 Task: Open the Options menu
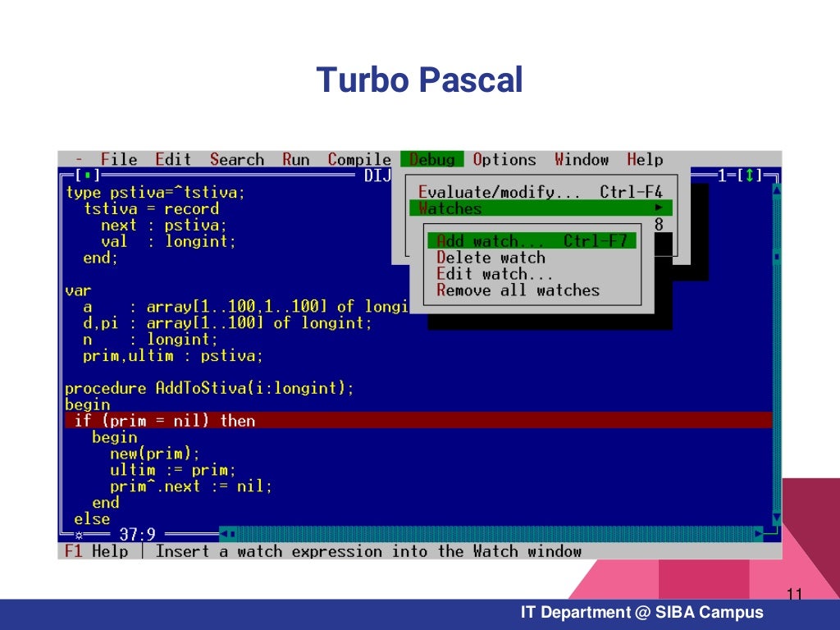(504, 160)
